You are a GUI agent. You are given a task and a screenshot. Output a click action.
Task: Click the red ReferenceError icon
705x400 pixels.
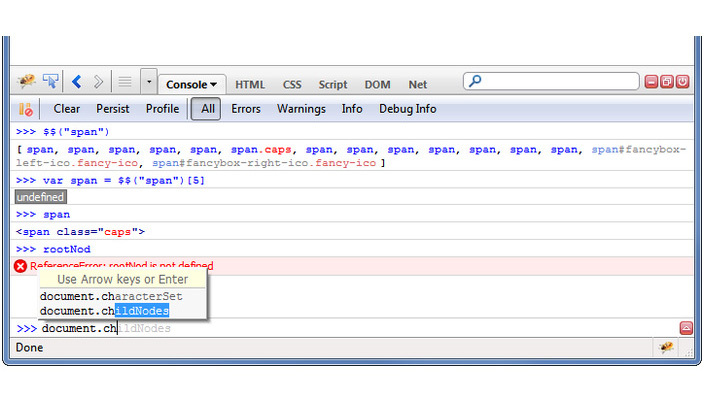pos(20,266)
